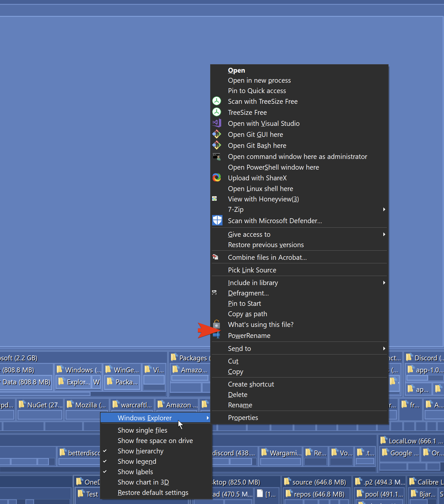Pin folder to Quick access
Image resolution: width=444 pixels, height=504 pixels.
coord(257,91)
